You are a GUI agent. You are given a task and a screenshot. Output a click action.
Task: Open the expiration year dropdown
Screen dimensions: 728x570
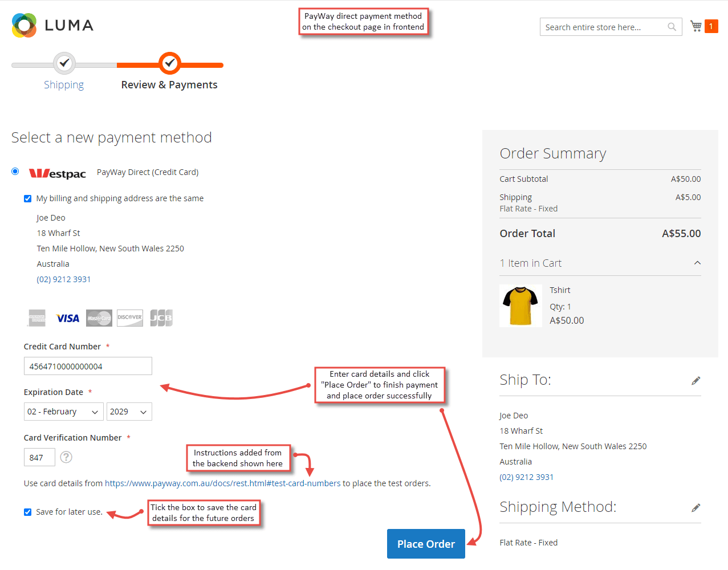coord(129,412)
